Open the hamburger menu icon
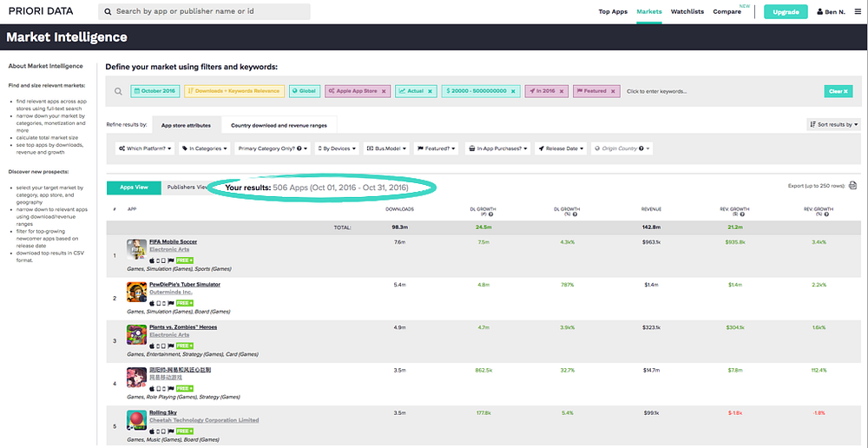This screenshot has height=448, width=868. tap(858, 11)
